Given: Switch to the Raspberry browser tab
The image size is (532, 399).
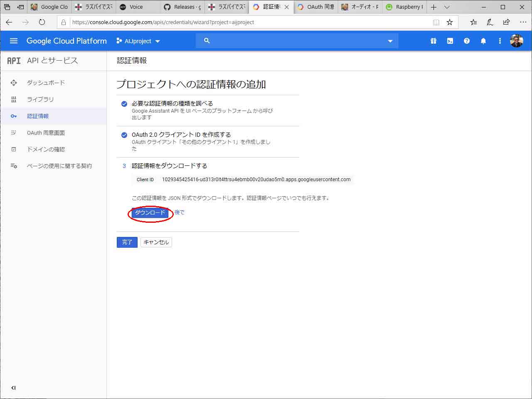Looking at the screenshot, I should [x=404, y=7].
